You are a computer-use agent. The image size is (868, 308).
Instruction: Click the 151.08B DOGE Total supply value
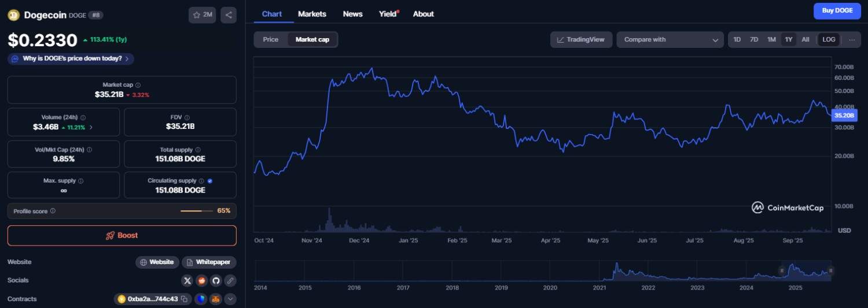coord(180,158)
